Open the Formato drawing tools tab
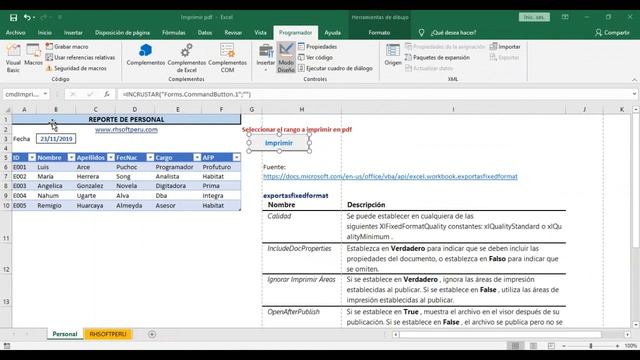 pyautogui.click(x=379, y=32)
